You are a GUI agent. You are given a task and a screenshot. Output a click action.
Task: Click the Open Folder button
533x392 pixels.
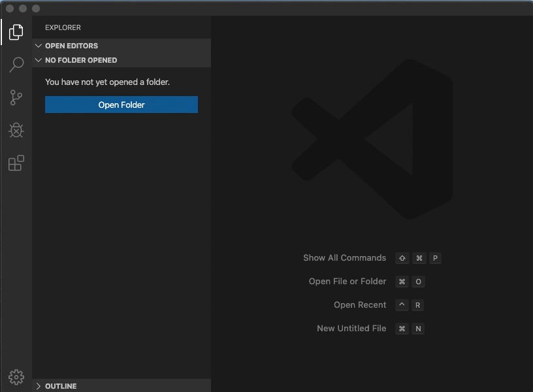coord(121,105)
